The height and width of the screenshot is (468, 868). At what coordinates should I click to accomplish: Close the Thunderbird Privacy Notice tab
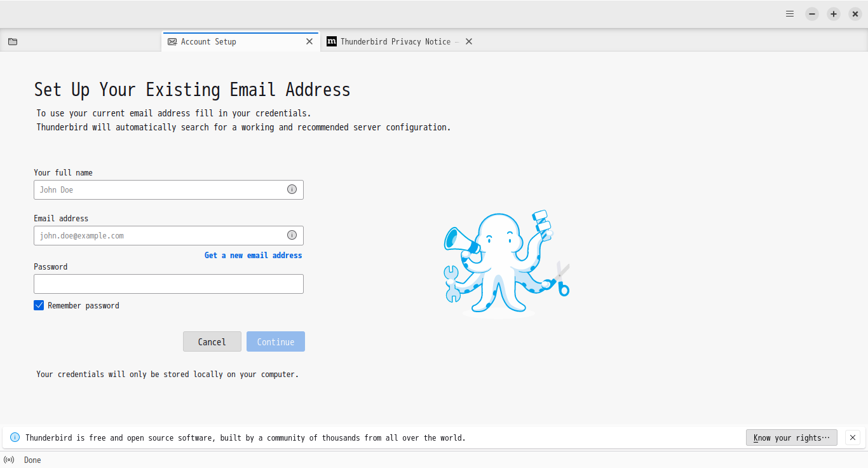469,41
